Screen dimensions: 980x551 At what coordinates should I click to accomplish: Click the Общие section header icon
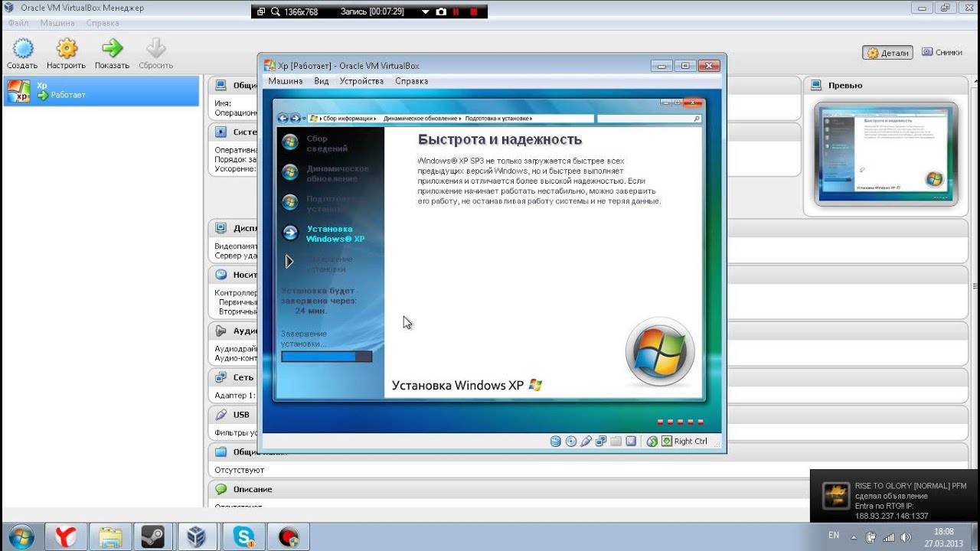coord(220,86)
